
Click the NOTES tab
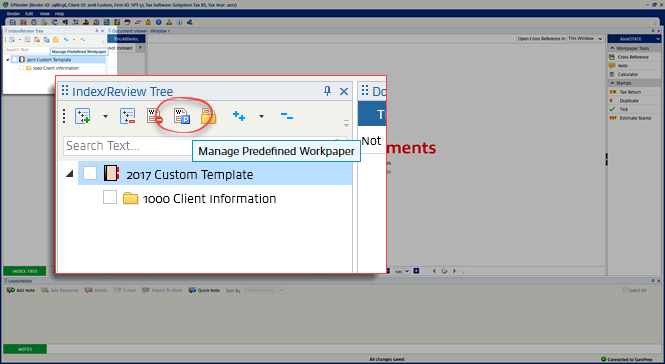click(x=25, y=349)
